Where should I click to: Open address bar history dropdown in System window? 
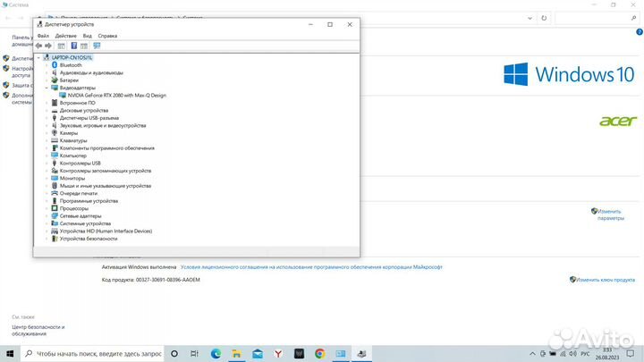point(530,18)
